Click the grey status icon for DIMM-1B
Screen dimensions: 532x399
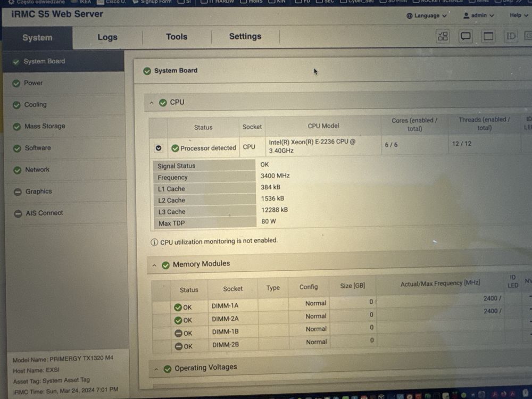coord(178,333)
